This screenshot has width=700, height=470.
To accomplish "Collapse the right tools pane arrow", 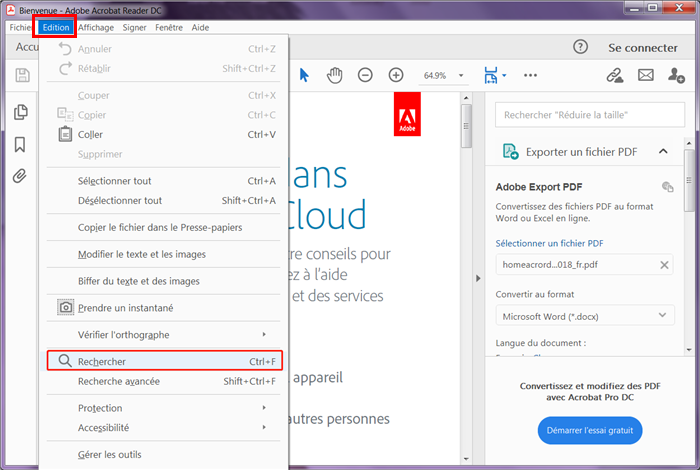I will (478, 278).
